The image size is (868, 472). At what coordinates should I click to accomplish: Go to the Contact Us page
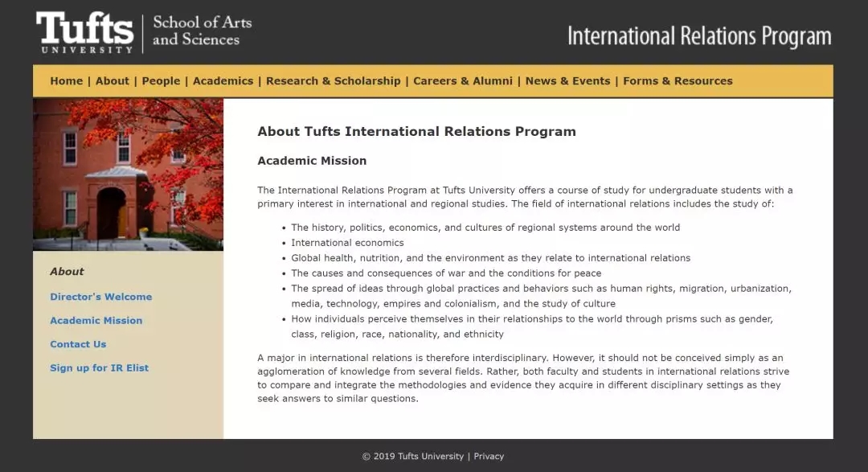pyautogui.click(x=78, y=344)
